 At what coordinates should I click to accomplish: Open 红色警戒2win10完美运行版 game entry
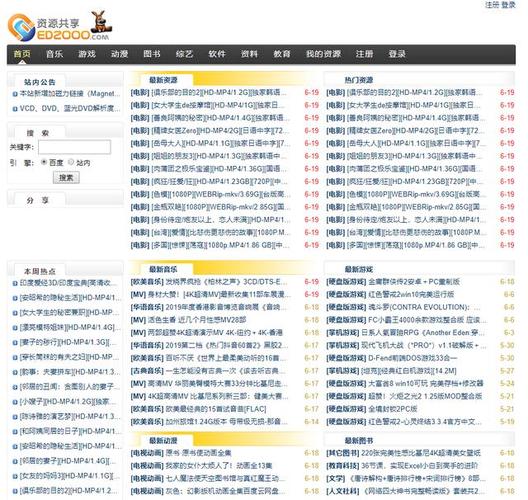pyautogui.click(x=411, y=295)
